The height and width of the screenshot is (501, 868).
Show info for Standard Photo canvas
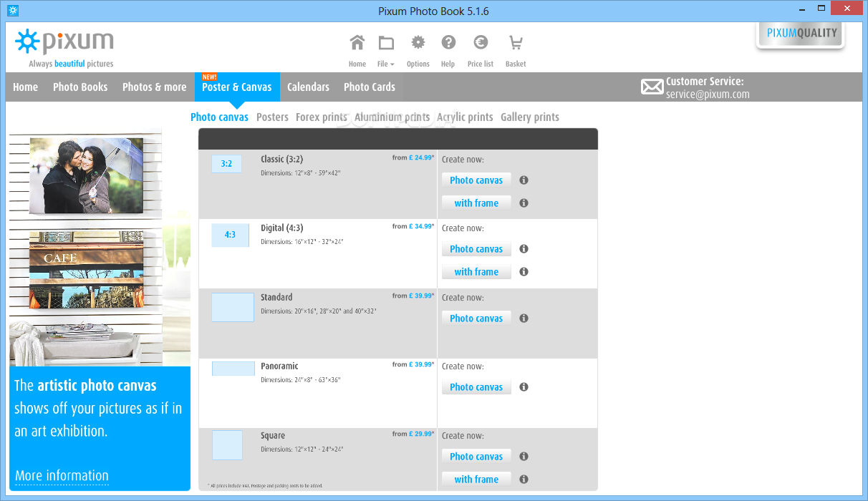tap(524, 318)
